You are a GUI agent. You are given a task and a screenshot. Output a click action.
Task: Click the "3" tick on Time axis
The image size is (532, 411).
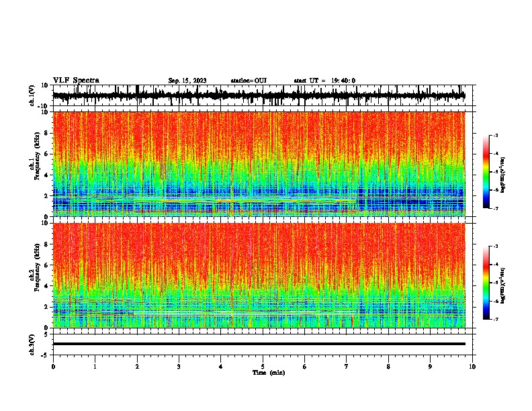tap(179, 367)
